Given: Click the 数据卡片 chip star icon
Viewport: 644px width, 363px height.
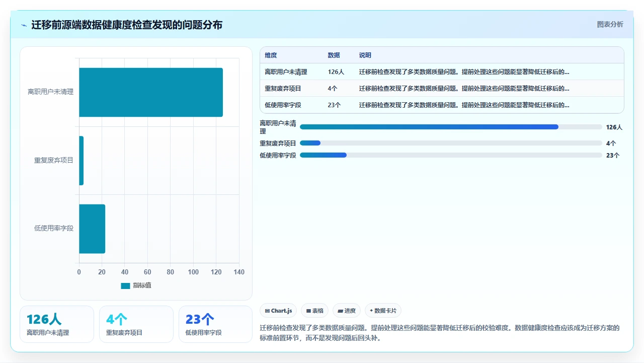Looking at the screenshot, I should tap(371, 311).
